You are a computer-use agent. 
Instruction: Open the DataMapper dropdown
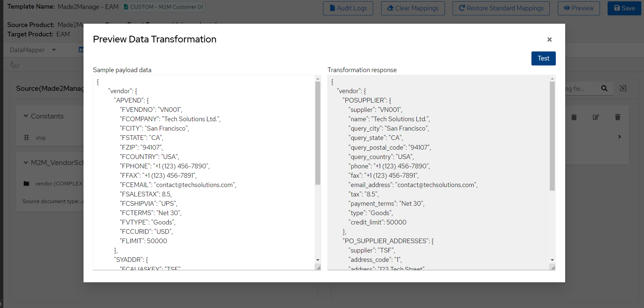pyautogui.click(x=54, y=50)
